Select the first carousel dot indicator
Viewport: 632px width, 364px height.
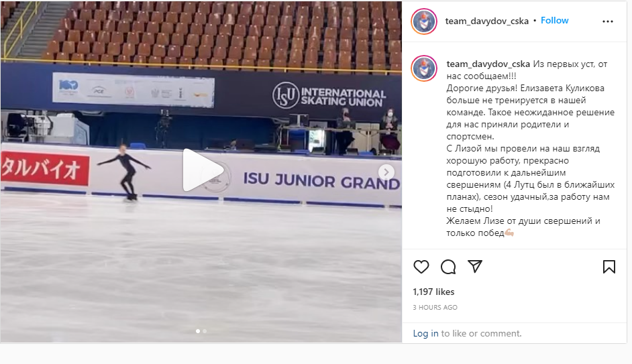pos(197,331)
